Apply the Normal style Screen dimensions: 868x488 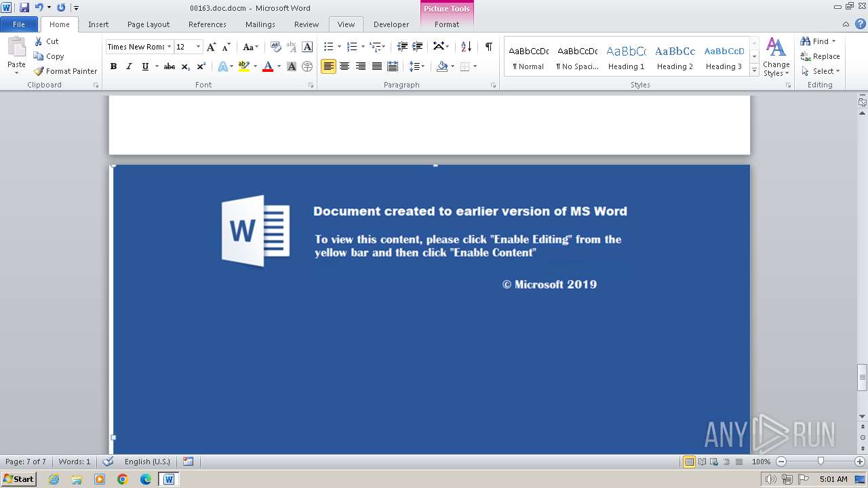tap(528, 57)
